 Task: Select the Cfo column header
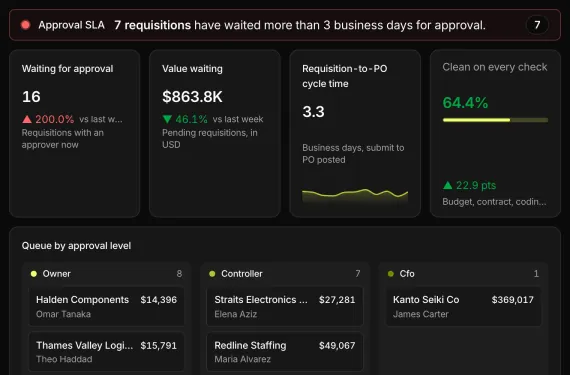407,274
